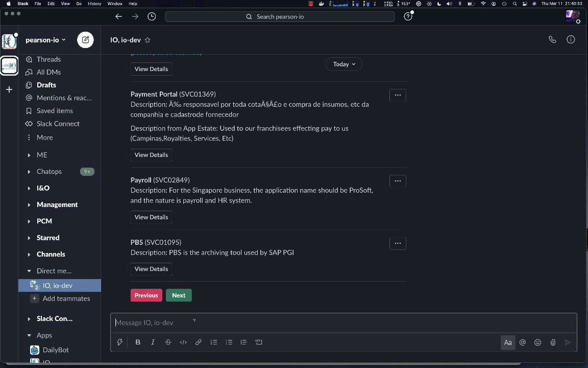Screen dimensions: 588x368
Task: Insert a link in message
Action: point(199,342)
